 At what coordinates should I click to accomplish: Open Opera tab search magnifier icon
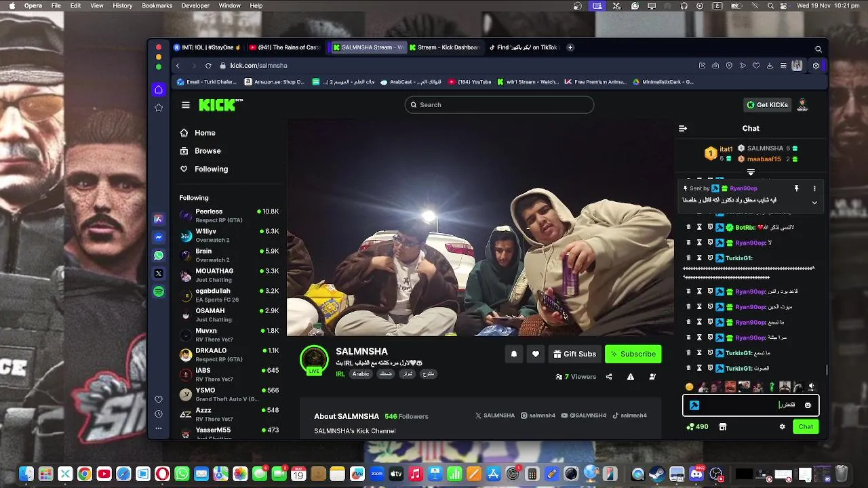(x=818, y=49)
